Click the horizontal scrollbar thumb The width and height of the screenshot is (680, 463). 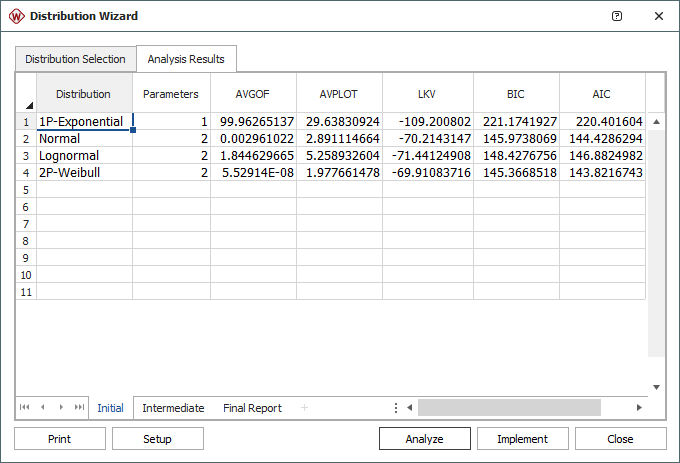pyautogui.click(x=509, y=408)
